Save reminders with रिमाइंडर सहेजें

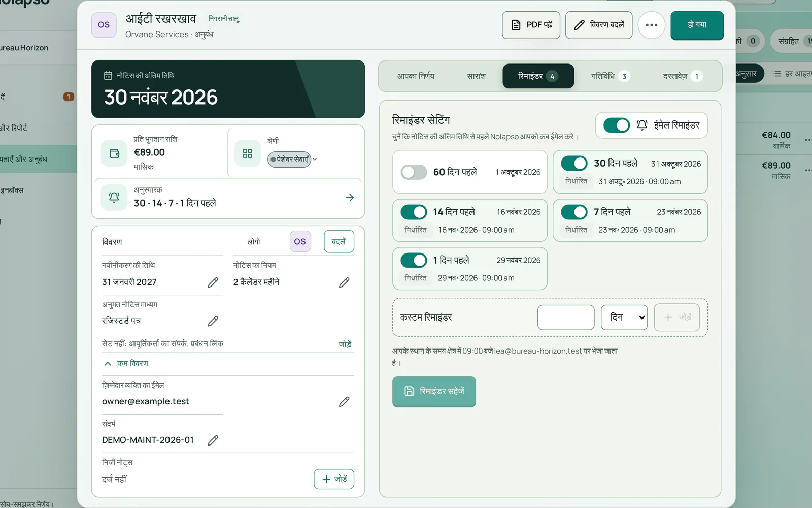pyautogui.click(x=434, y=391)
